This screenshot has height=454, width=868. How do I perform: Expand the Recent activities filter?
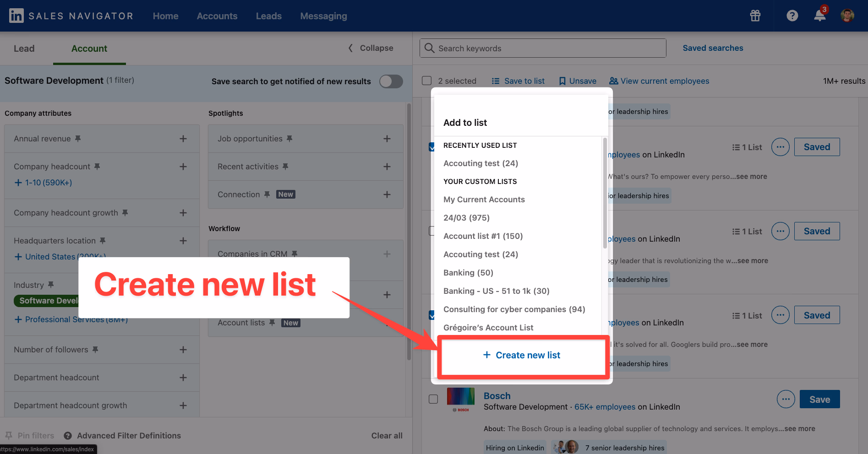click(x=387, y=167)
